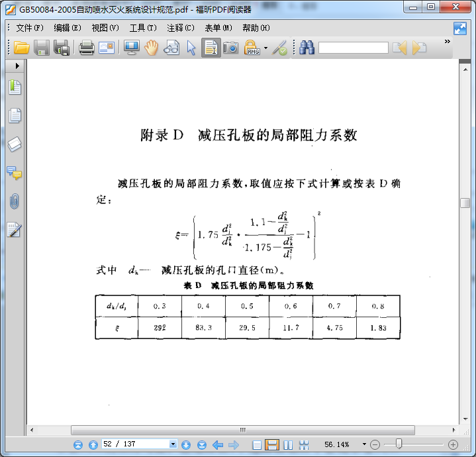Click the table cell 83.3
Screen dimensions: 476x457
(203, 328)
